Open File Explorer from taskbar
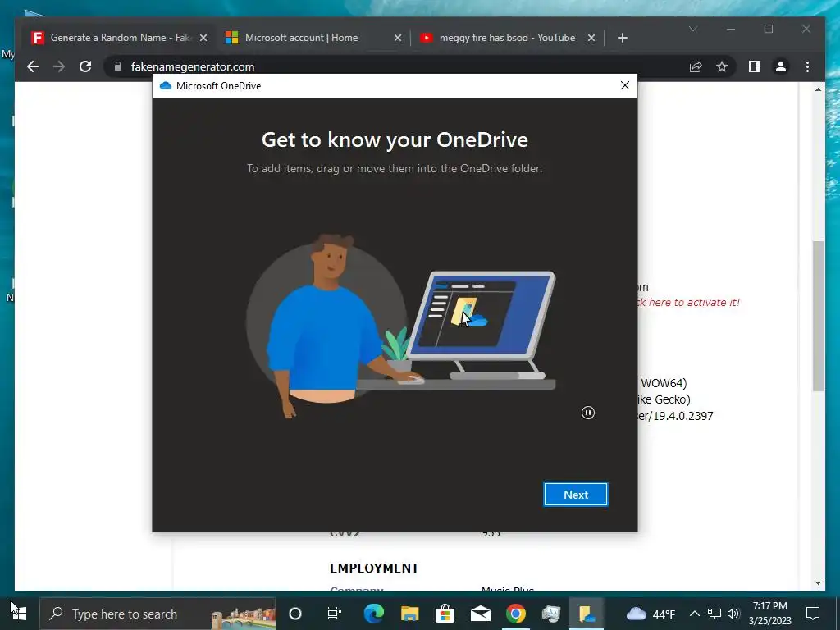This screenshot has width=840, height=630. coord(409,614)
